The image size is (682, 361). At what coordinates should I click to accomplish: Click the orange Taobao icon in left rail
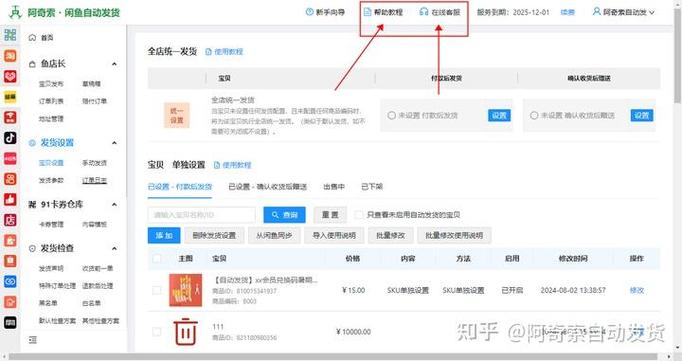pos(10,56)
